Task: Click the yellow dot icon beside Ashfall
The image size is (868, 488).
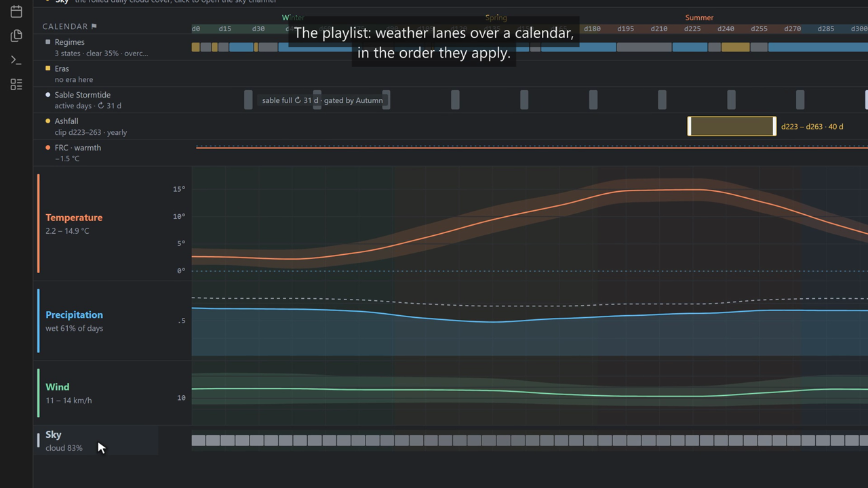Action: pyautogui.click(x=47, y=121)
